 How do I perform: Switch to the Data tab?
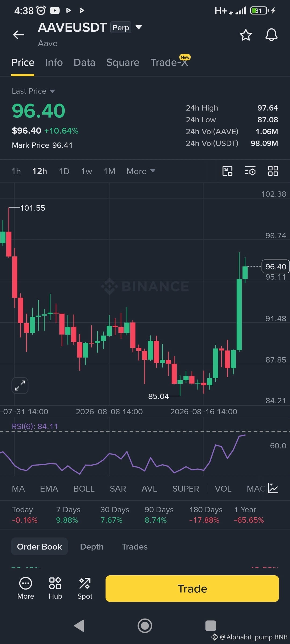[x=85, y=63]
